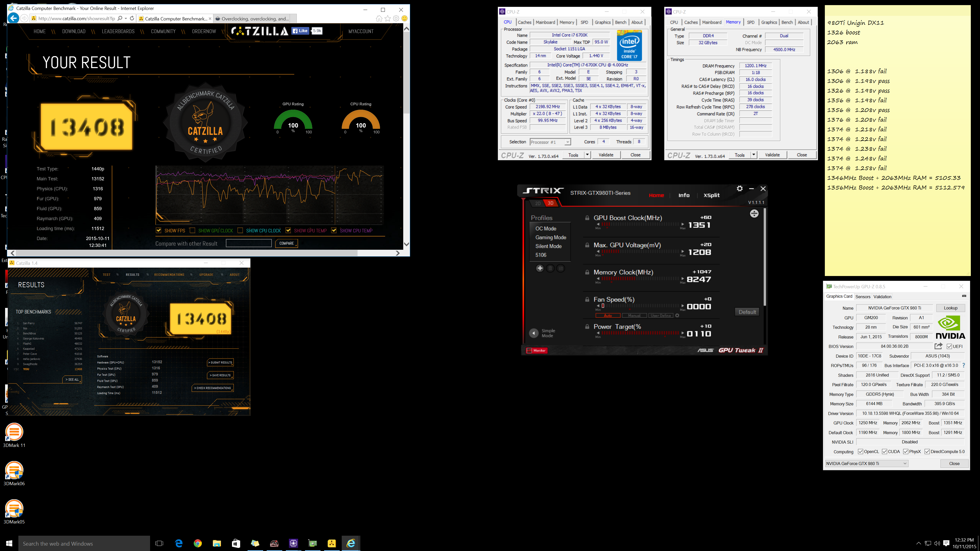Viewport: 980px width, 551px height.
Task: Go back in Internet Explorer
Action: tap(13, 18)
